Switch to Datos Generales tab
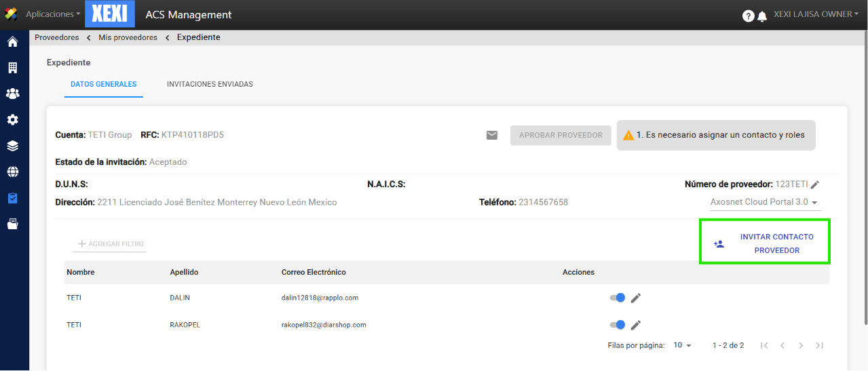The height and width of the screenshot is (371, 868). coord(104,85)
